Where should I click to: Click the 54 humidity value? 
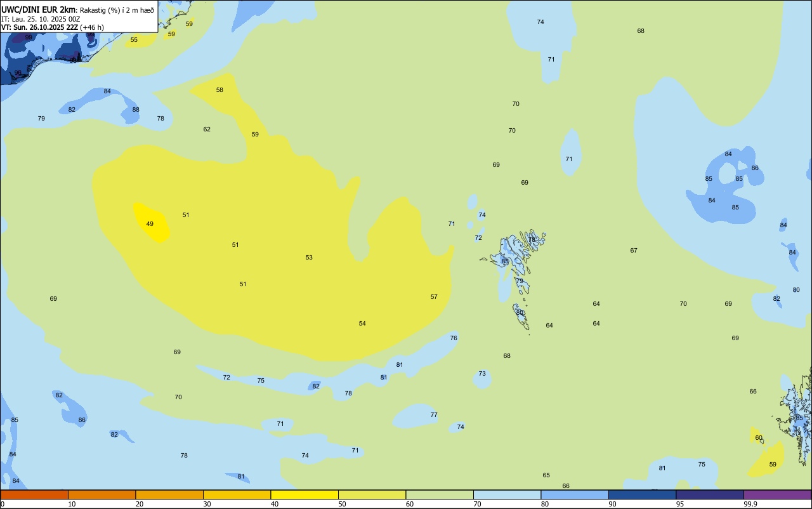(362, 324)
